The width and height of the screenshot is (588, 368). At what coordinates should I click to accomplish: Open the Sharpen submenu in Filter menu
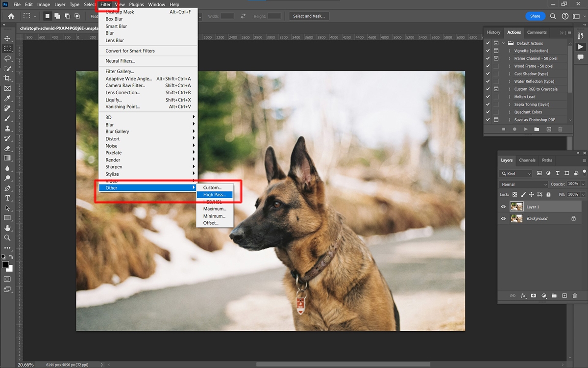click(148, 167)
